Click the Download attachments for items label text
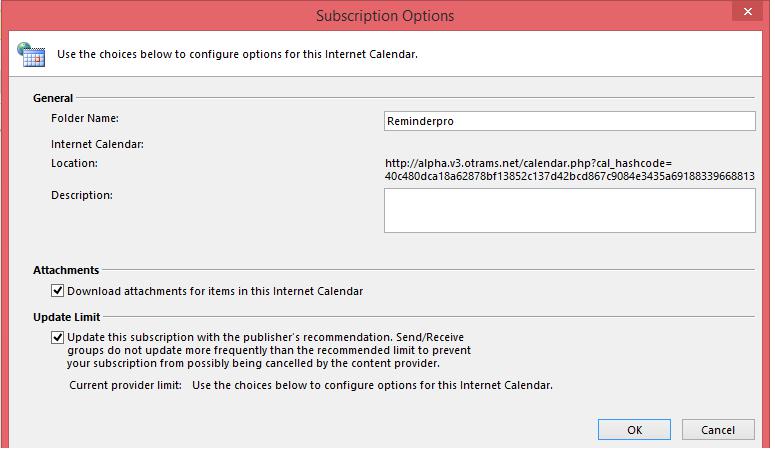Screen dimensions: 775x449 [x=215, y=291]
